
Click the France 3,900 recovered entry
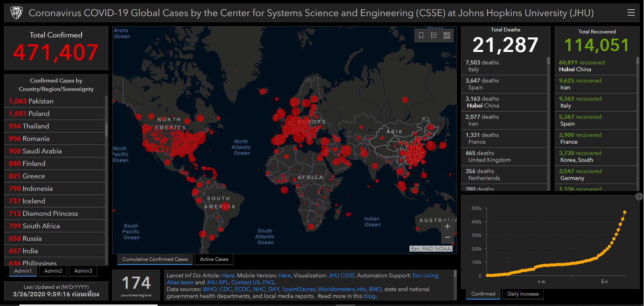coord(596,139)
